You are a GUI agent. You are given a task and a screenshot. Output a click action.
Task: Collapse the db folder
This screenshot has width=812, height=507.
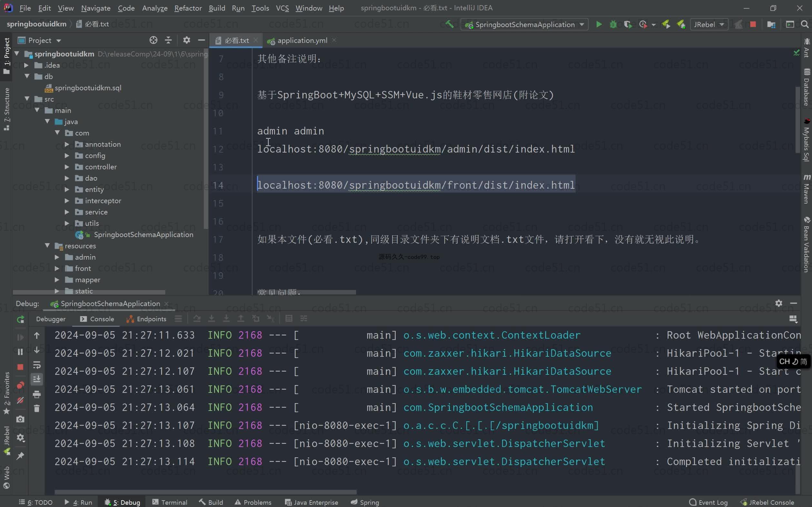point(27,76)
